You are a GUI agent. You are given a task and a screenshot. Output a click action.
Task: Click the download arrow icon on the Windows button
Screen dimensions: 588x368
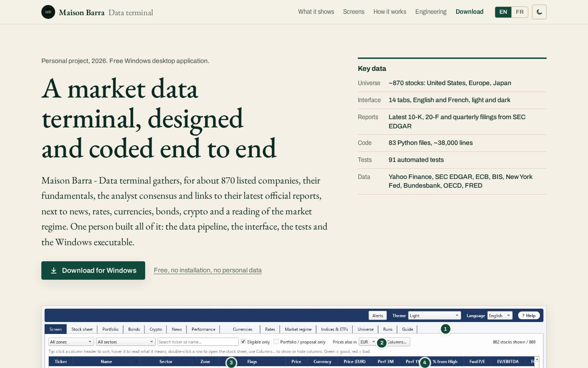point(54,270)
